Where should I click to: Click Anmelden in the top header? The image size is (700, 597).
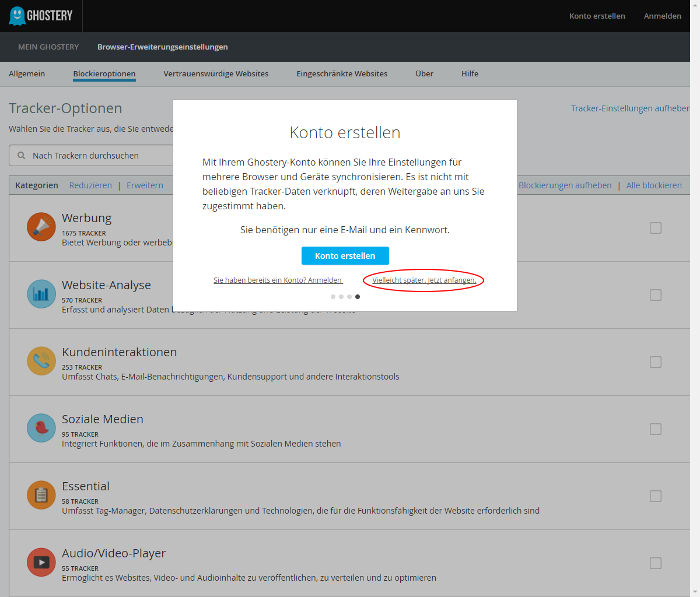pyautogui.click(x=663, y=16)
